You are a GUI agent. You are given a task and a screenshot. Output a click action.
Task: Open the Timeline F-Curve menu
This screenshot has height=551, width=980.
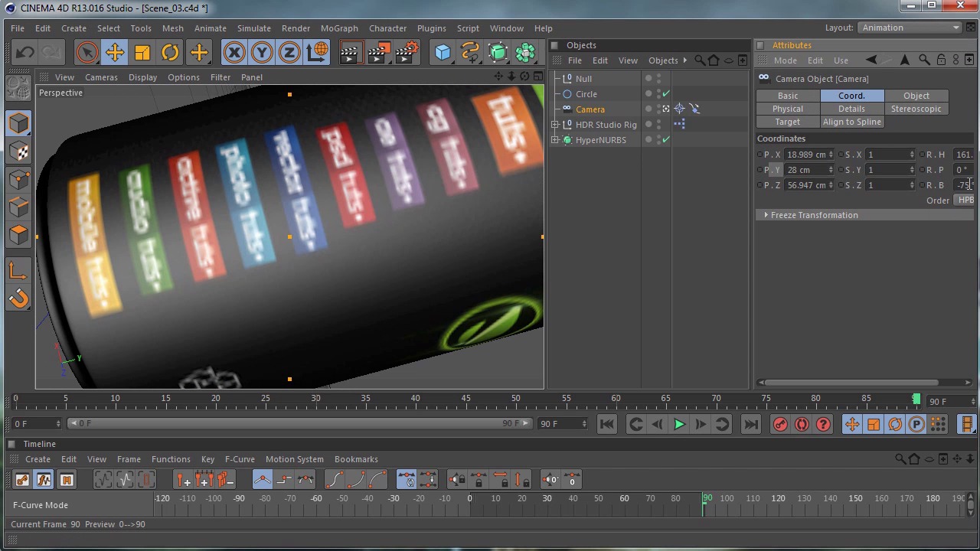[x=240, y=459]
